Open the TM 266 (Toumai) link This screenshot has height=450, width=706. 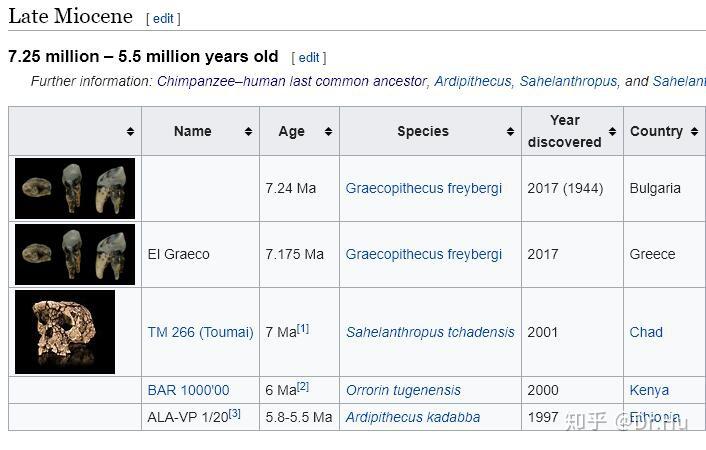(x=200, y=332)
